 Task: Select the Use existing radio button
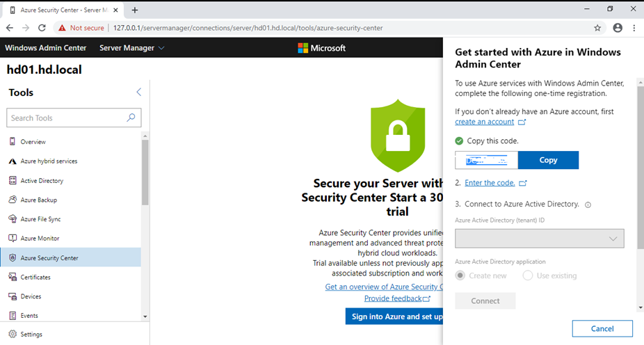[528, 275]
